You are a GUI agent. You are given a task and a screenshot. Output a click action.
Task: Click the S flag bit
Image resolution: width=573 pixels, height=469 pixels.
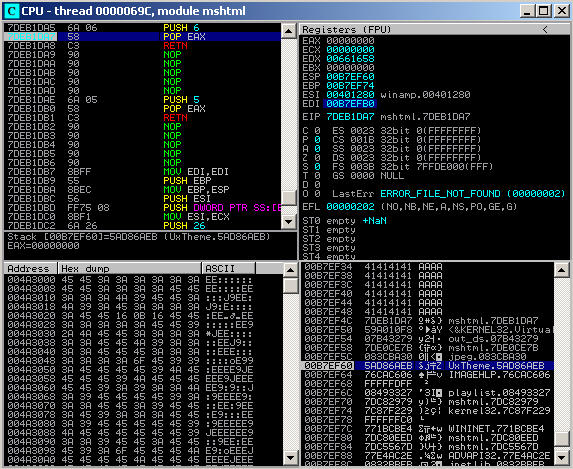click(x=317, y=167)
